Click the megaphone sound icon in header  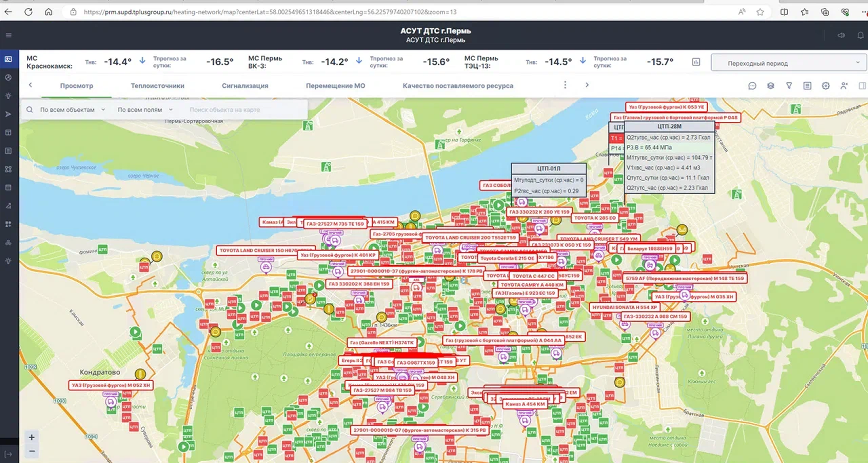pos(841,35)
